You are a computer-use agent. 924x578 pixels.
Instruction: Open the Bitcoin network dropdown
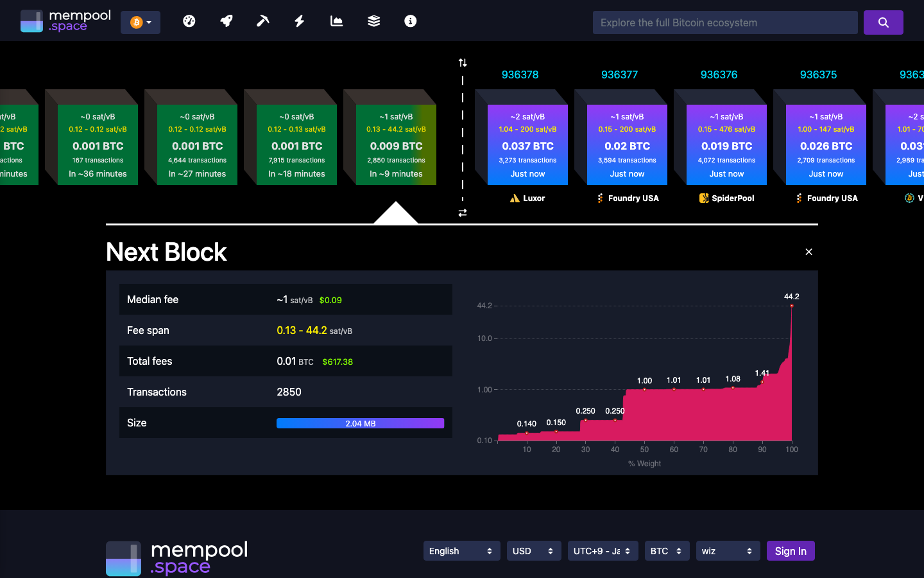pos(140,21)
